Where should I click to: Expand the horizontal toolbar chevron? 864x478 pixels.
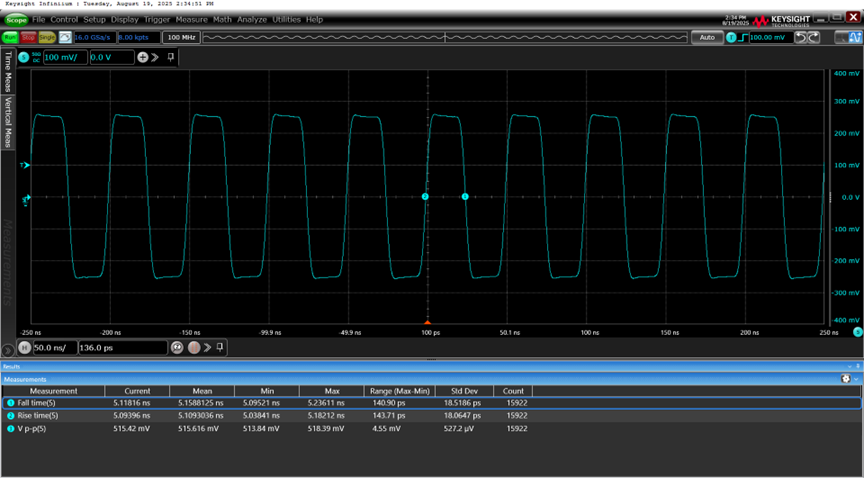coord(208,347)
